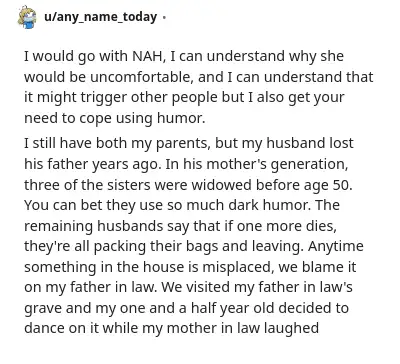Click the dot separator after the username
Viewport: 400px width, 364px height.
pos(163,17)
